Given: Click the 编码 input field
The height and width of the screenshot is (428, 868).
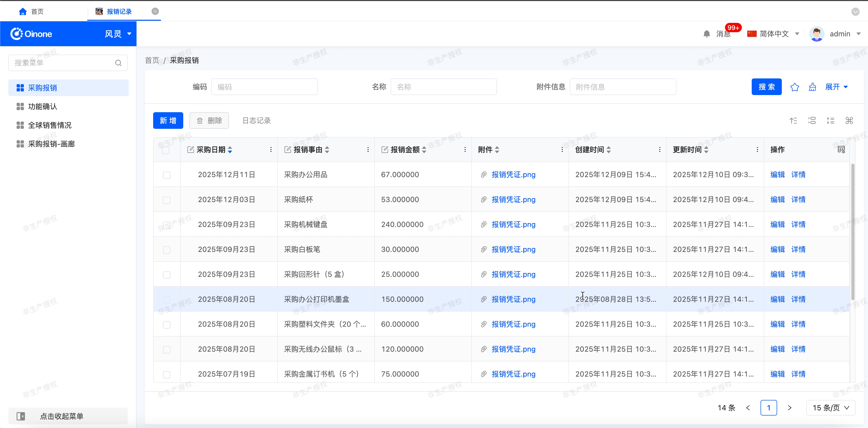Looking at the screenshot, I should click(x=264, y=87).
